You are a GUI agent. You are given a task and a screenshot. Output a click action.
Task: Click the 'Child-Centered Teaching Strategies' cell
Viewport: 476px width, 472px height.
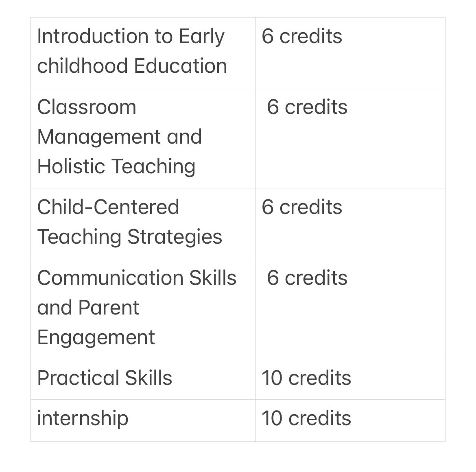[x=129, y=222]
